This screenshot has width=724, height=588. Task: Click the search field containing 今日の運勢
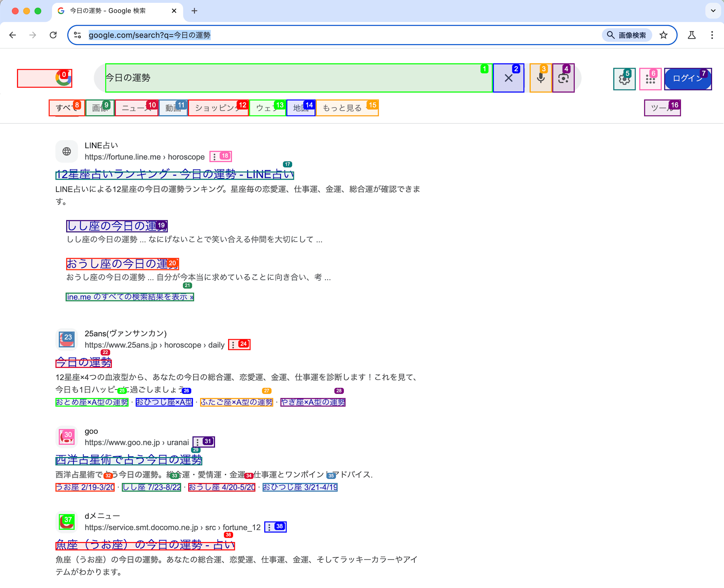point(299,78)
